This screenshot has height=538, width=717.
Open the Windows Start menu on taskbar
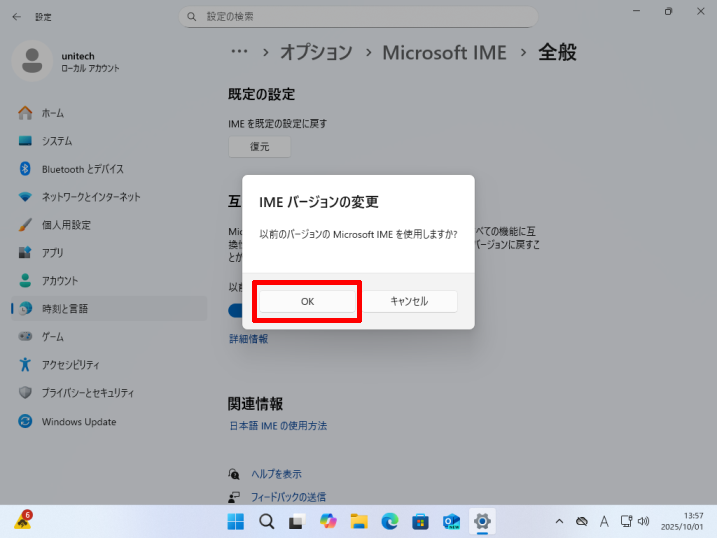pyautogui.click(x=236, y=521)
